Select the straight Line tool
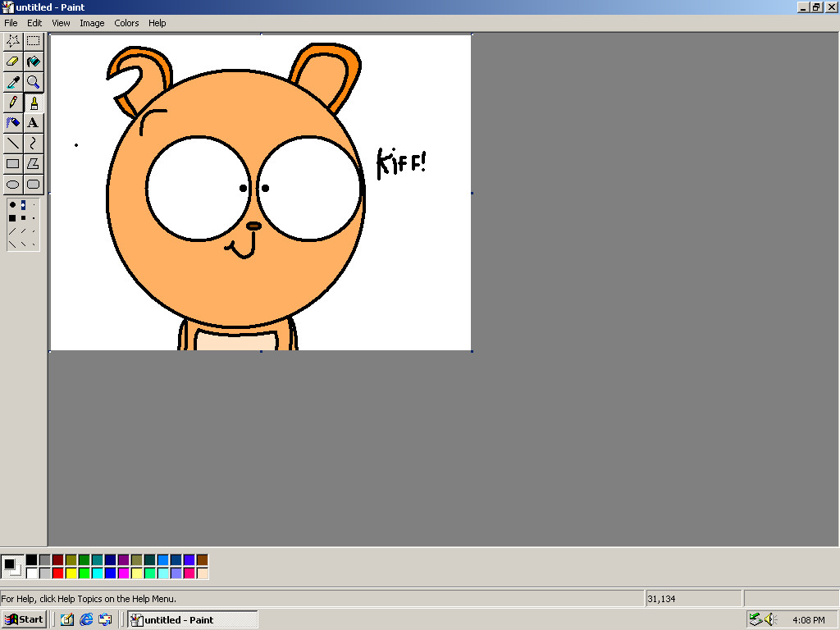Image resolution: width=840 pixels, height=630 pixels. (13, 143)
